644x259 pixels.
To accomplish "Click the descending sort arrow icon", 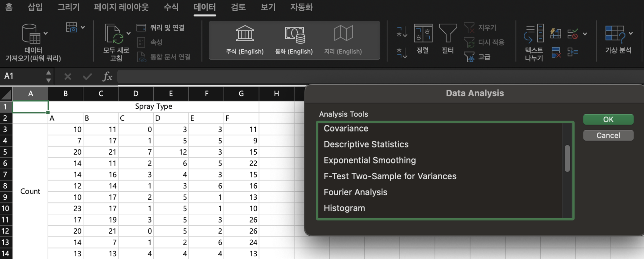I will pos(402,53).
